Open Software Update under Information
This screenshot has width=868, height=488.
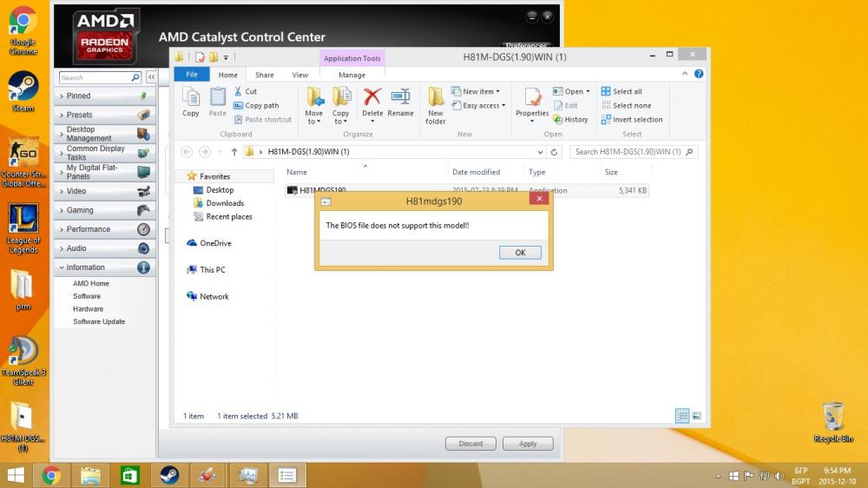pyautogui.click(x=99, y=321)
